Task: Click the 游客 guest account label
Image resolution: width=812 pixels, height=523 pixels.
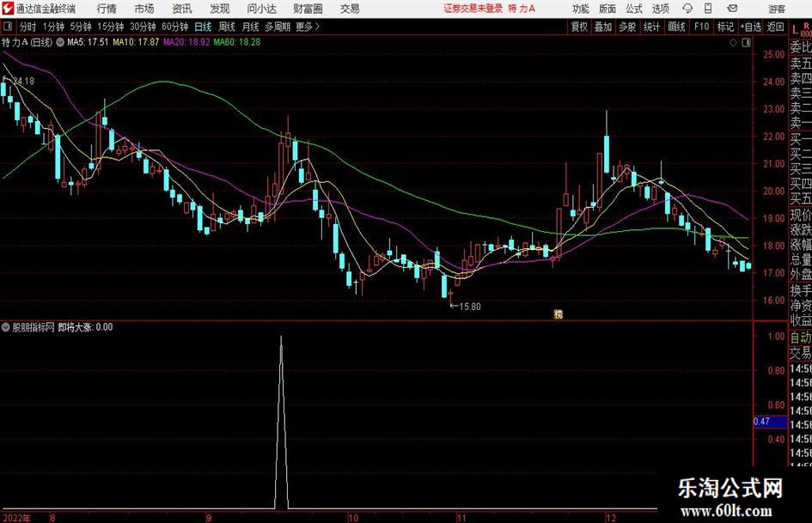Action: pos(776,9)
